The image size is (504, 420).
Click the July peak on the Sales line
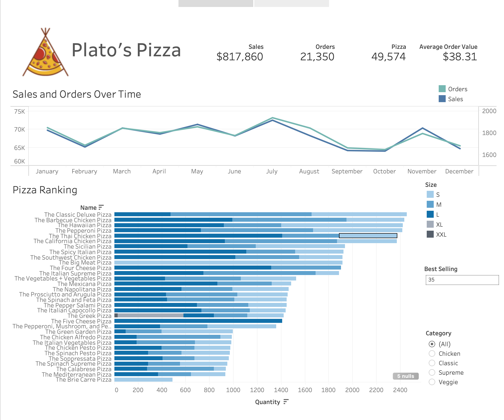272,120
